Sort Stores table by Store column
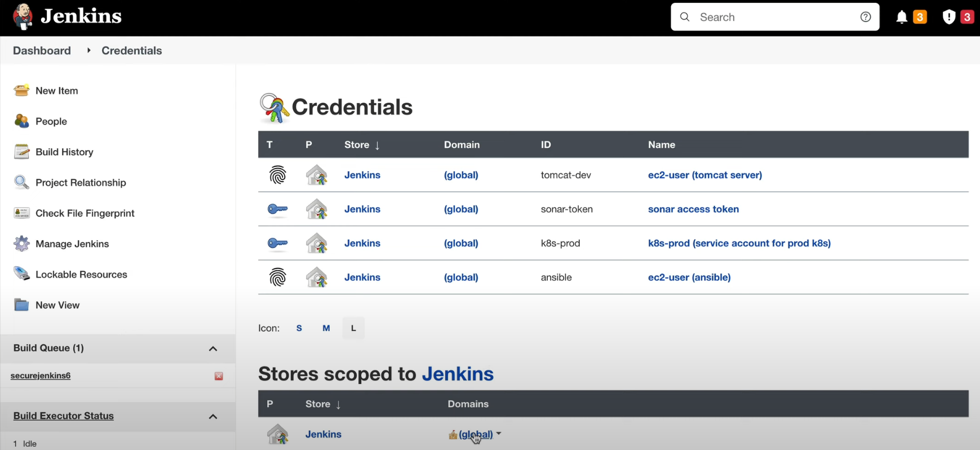 pyautogui.click(x=323, y=404)
